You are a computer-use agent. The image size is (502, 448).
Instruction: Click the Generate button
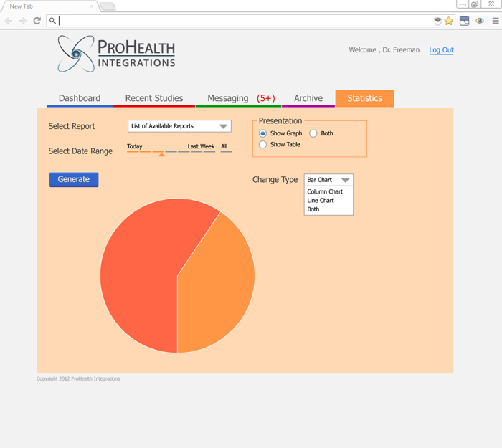pos(74,179)
